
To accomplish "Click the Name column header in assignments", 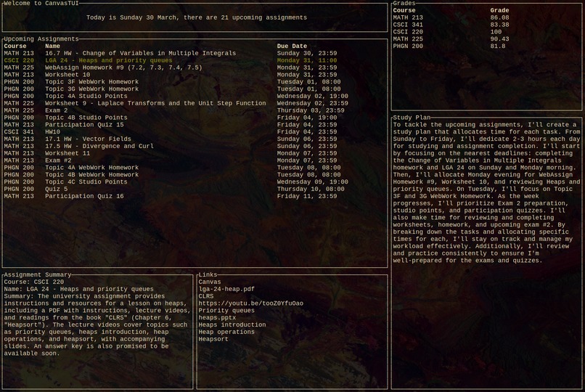I will coord(52,46).
